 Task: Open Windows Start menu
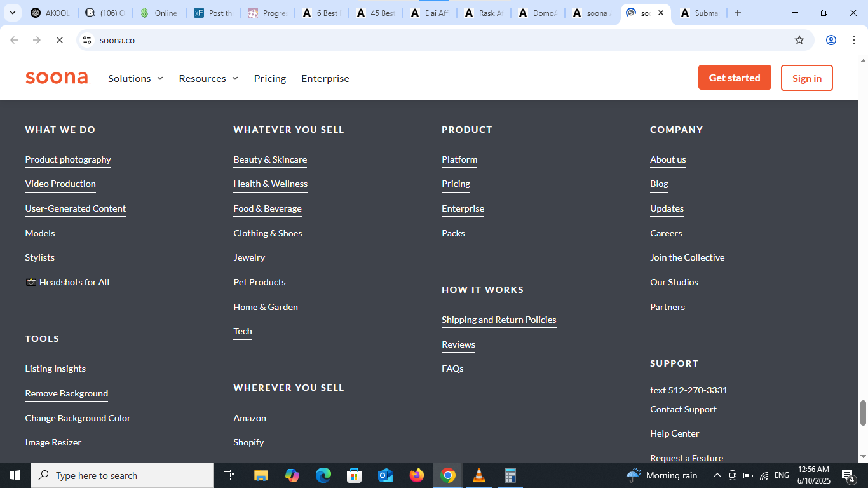tap(15, 475)
